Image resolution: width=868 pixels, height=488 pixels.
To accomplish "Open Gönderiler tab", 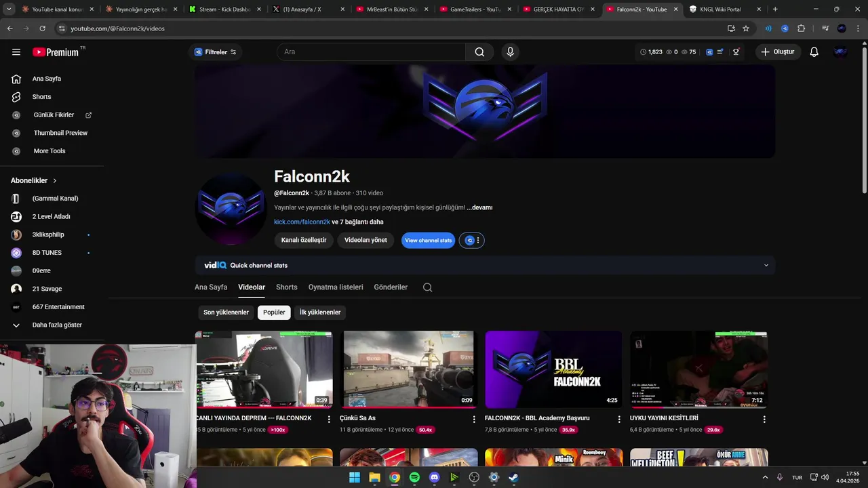I will point(391,287).
